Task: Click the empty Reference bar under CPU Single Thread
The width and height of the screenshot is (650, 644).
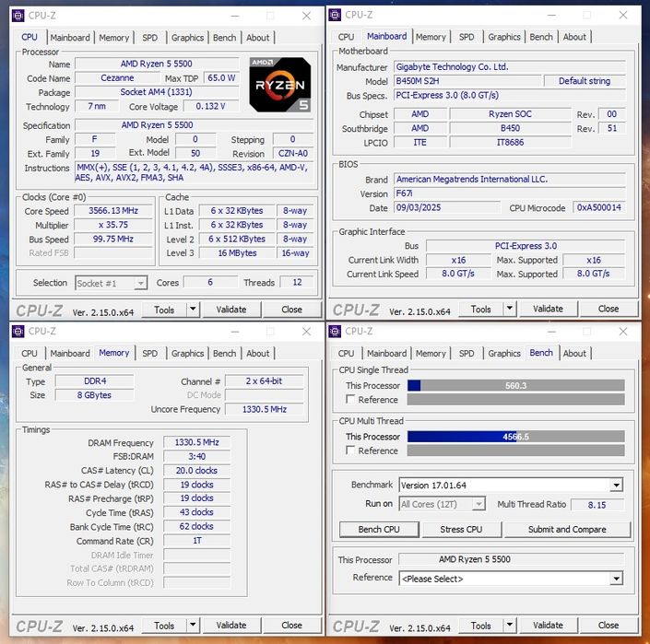Action: (515, 399)
